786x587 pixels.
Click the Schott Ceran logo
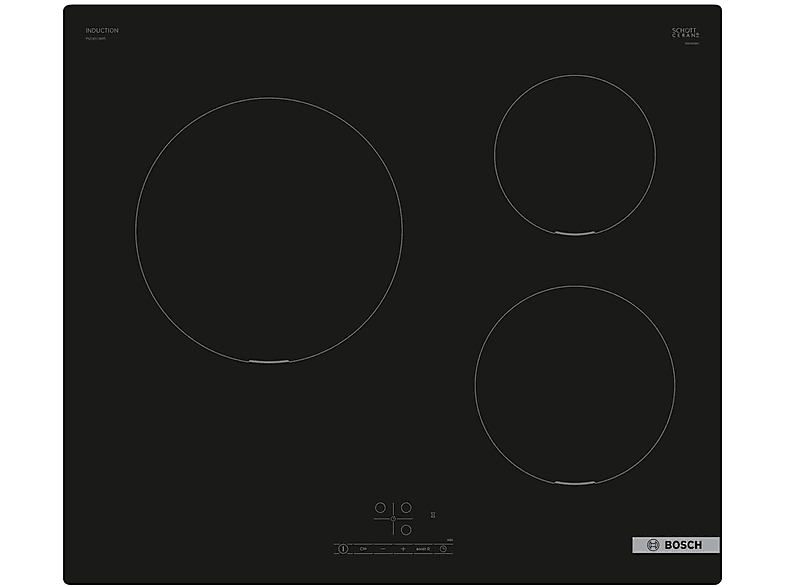point(683,33)
